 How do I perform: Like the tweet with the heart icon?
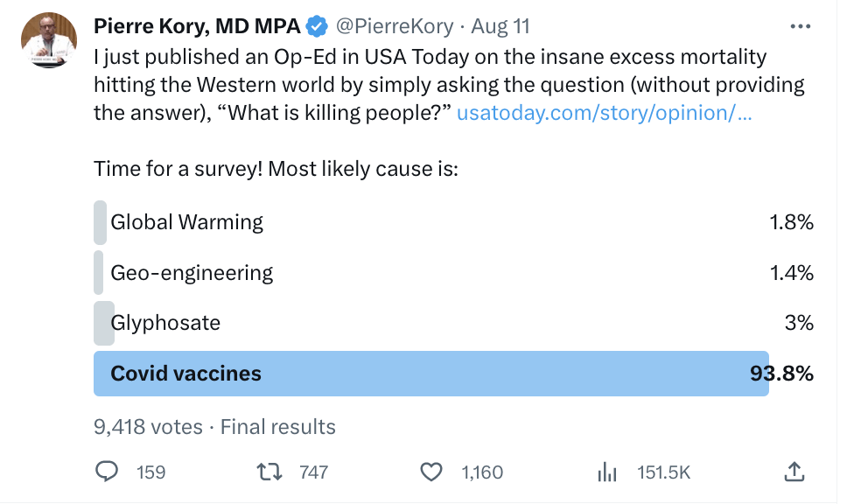click(x=431, y=472)
